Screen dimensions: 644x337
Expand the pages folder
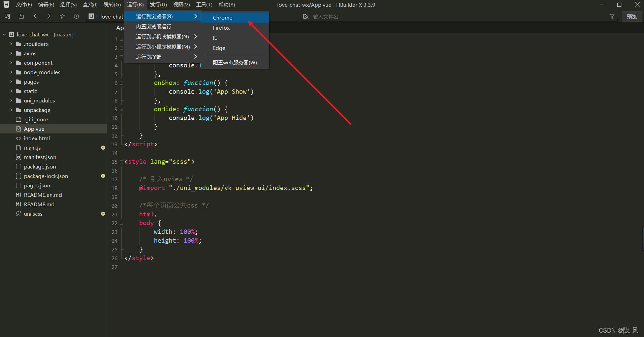[x=11, y=82]
